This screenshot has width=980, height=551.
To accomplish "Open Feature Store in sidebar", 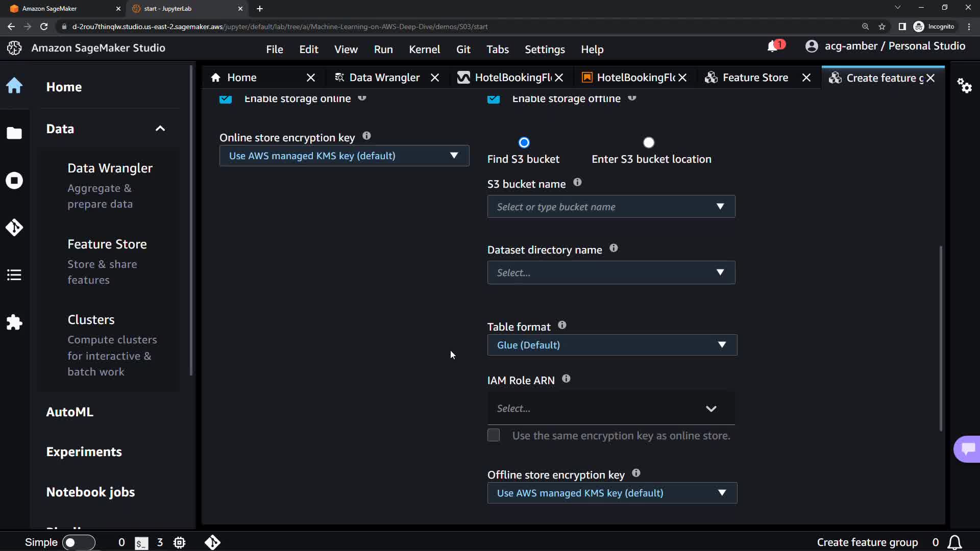I will click(x=107, y=244).
